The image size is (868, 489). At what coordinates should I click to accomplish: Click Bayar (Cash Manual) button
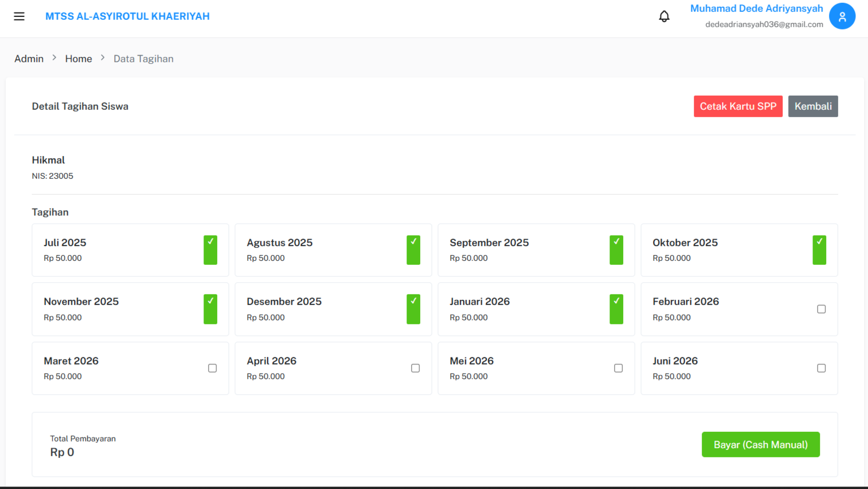pyautogui.click(x=761, y=445)
